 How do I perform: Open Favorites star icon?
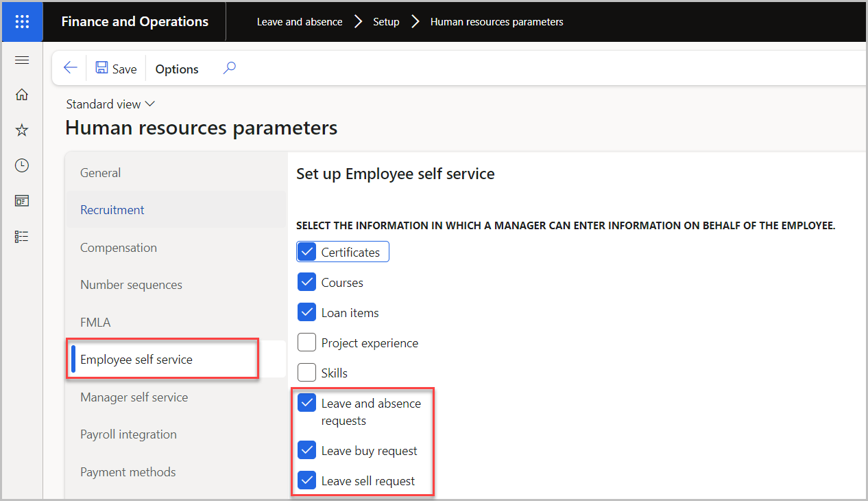tap(22, 130)
